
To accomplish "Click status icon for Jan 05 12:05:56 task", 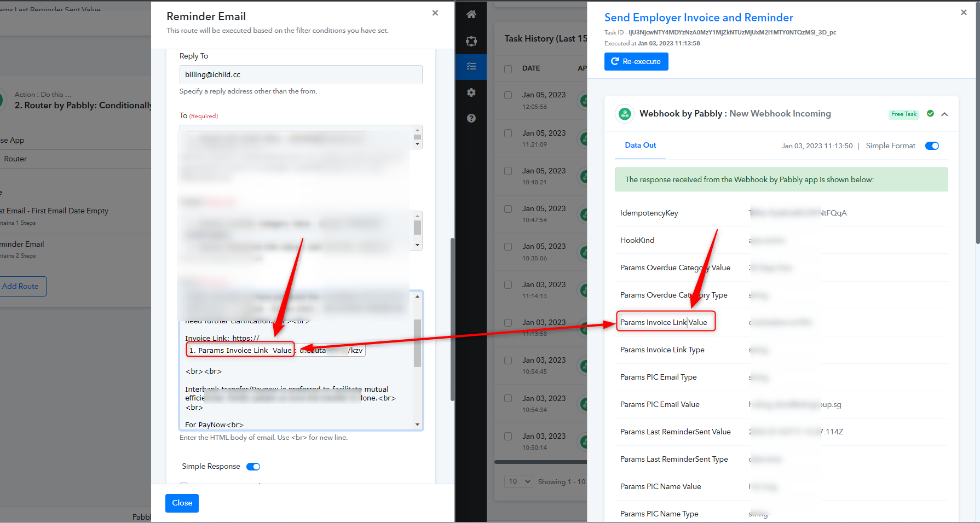I will (584, 101).
